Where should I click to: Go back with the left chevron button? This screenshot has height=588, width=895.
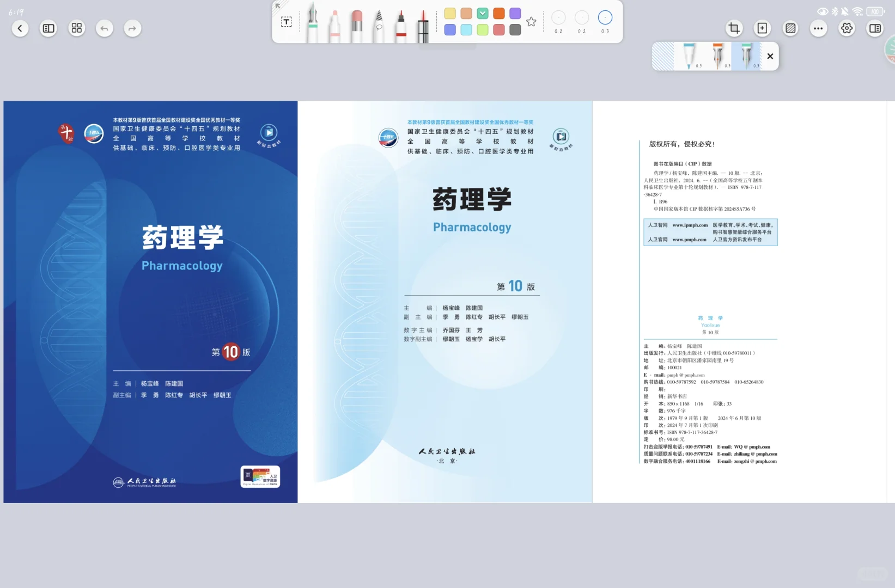pos(20,28)
